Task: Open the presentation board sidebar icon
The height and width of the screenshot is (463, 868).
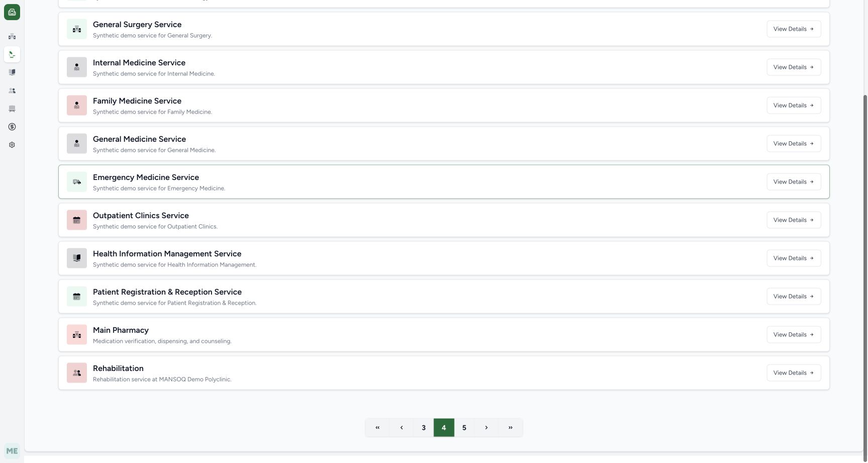Action: 12,109
